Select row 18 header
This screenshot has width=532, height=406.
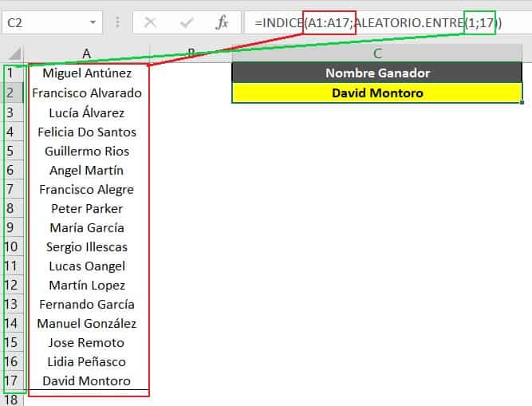pyautogui.click(x=12, y=400)
